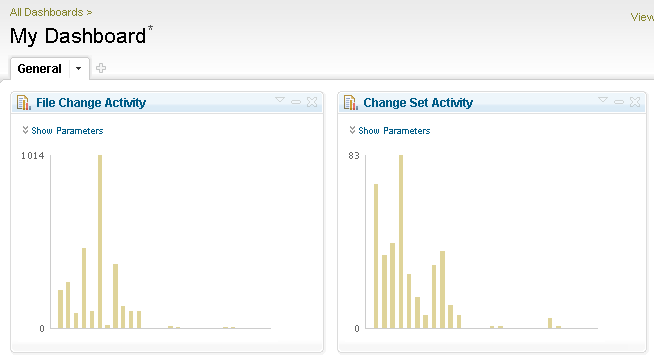Select the General tab
This screenshot has width=654, height=363.
(x=40, y=68)
